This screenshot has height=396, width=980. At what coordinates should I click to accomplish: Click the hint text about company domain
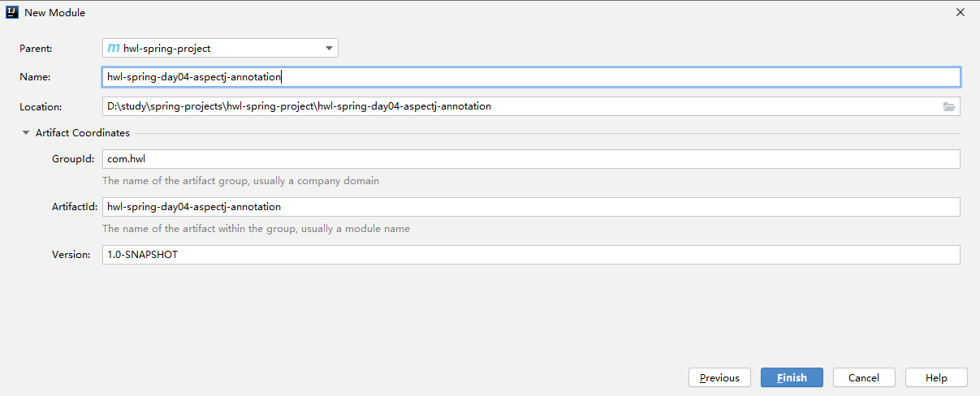[x=240, y=181]
